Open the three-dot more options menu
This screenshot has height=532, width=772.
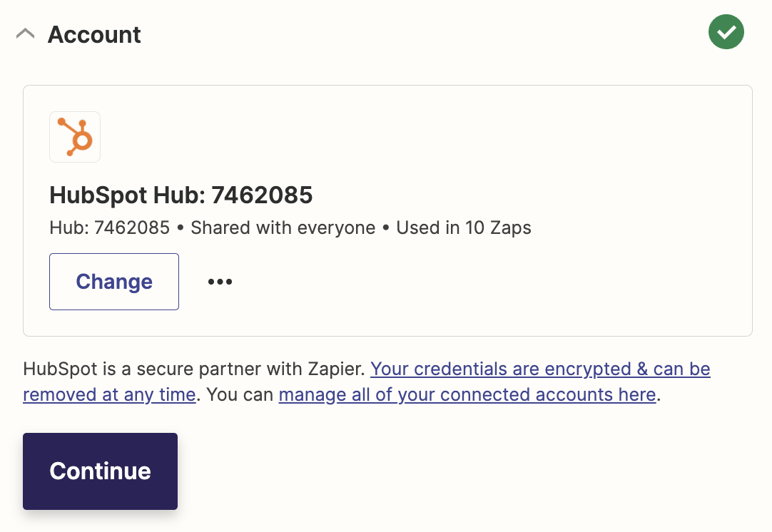(220, 282)
